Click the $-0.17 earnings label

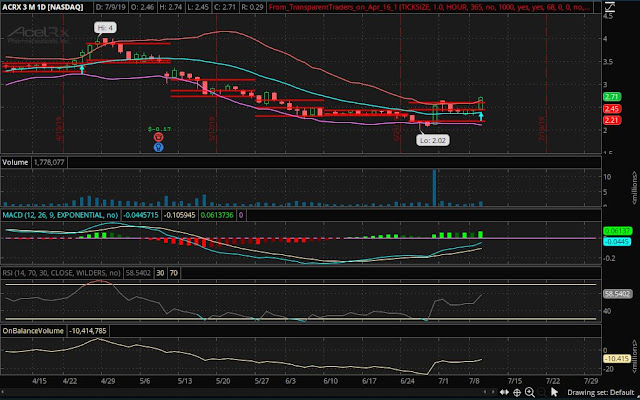[160, 129]
